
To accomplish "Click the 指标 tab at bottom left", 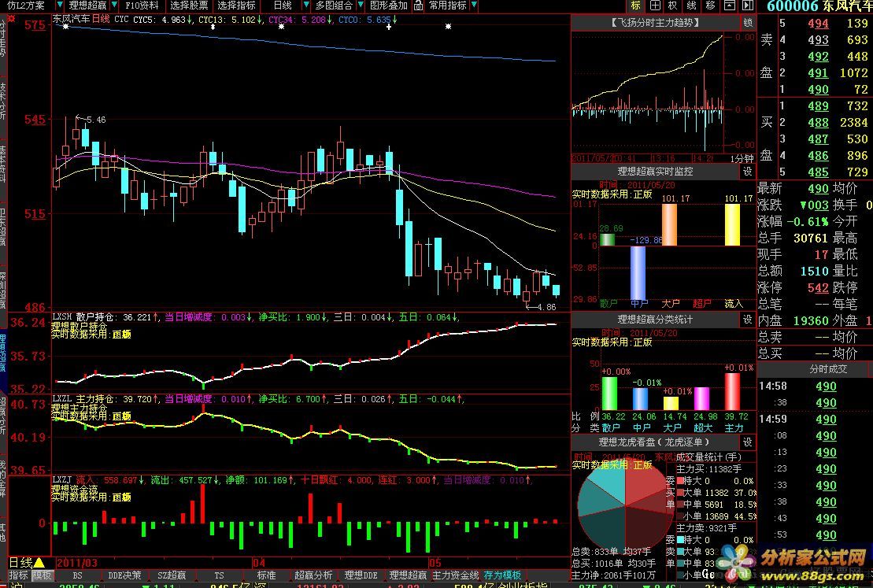I will coord(18,575).
